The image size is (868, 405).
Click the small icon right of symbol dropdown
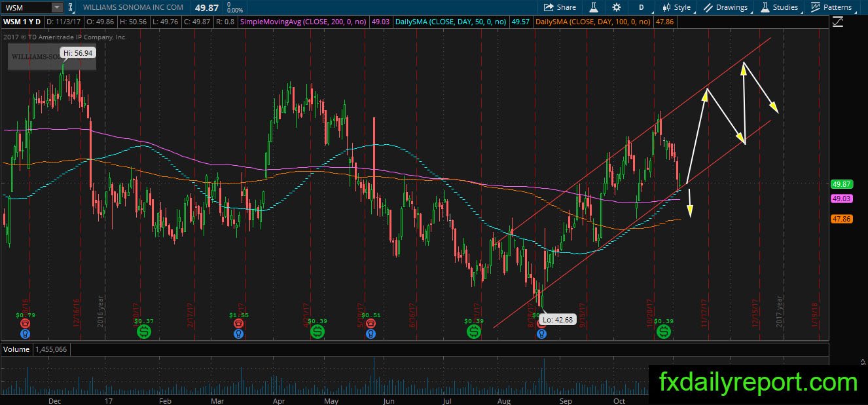tap(69, 7)
